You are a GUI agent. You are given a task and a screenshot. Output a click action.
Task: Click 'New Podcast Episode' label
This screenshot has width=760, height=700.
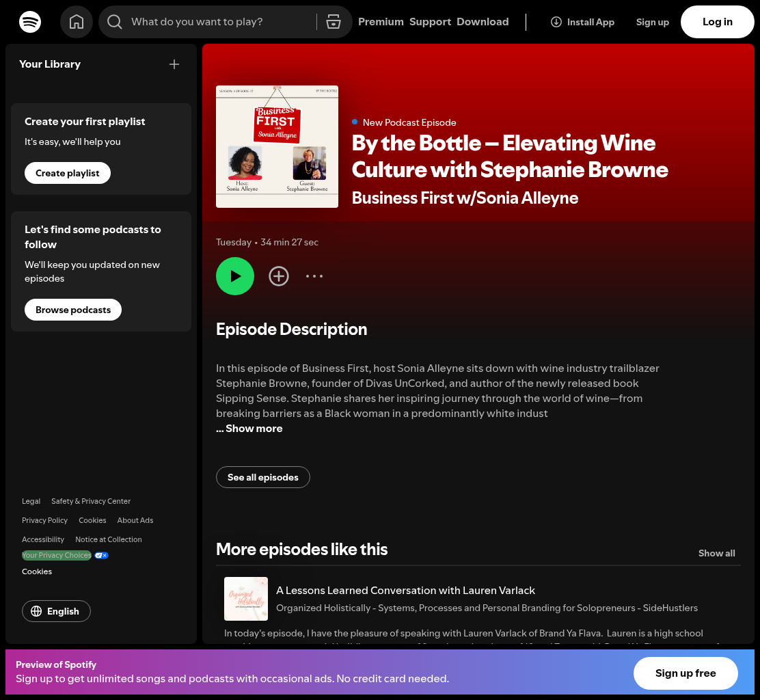409,122
